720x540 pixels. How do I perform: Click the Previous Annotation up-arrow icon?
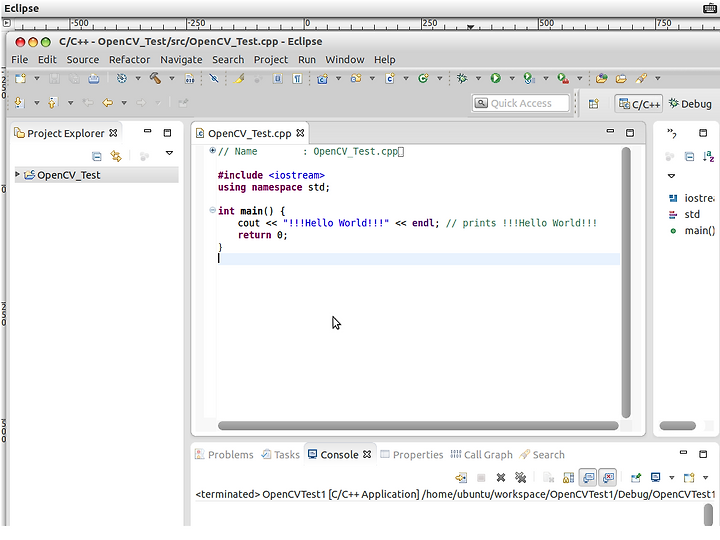point(53,102)
